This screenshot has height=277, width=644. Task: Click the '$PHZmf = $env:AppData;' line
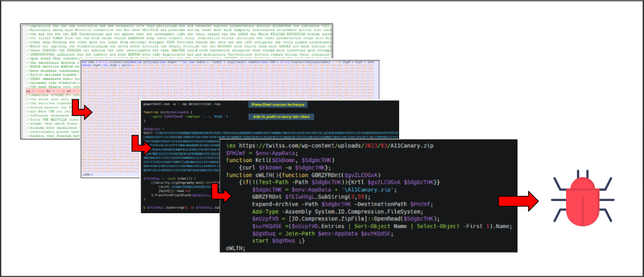click(263, 153)
